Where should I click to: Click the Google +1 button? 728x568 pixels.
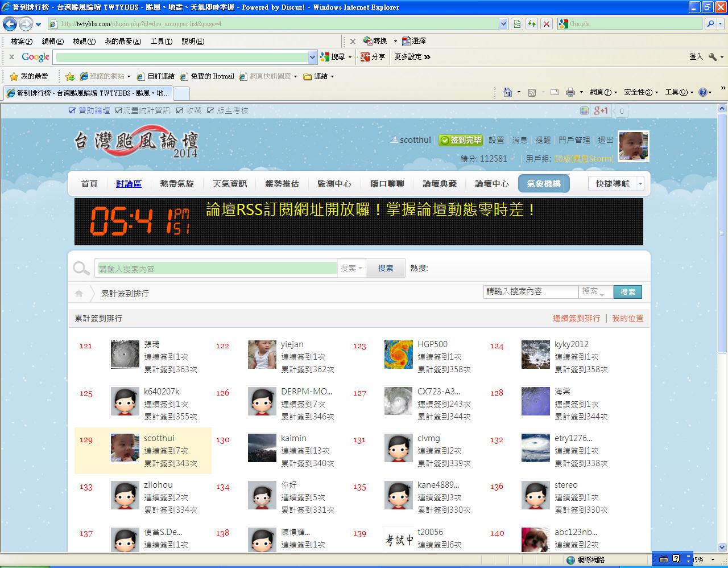(601, 111)
